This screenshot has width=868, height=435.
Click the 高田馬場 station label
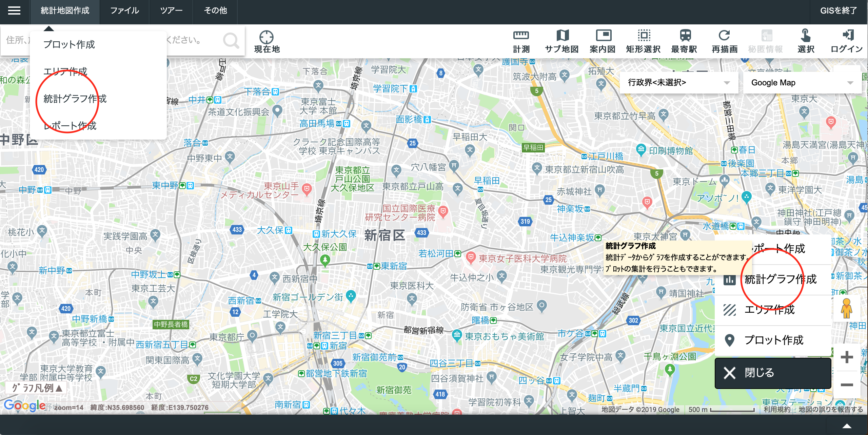[x=317, y=124]
